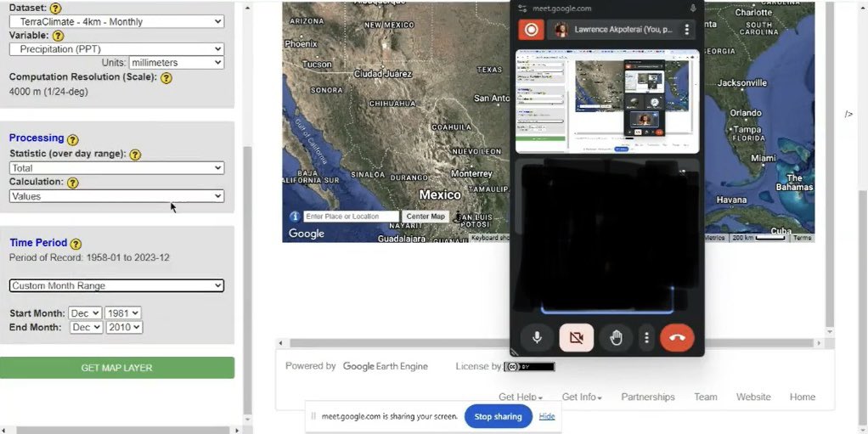Open the Team menu item
This screenshot has width=868, height=434.
pos(706,397)
